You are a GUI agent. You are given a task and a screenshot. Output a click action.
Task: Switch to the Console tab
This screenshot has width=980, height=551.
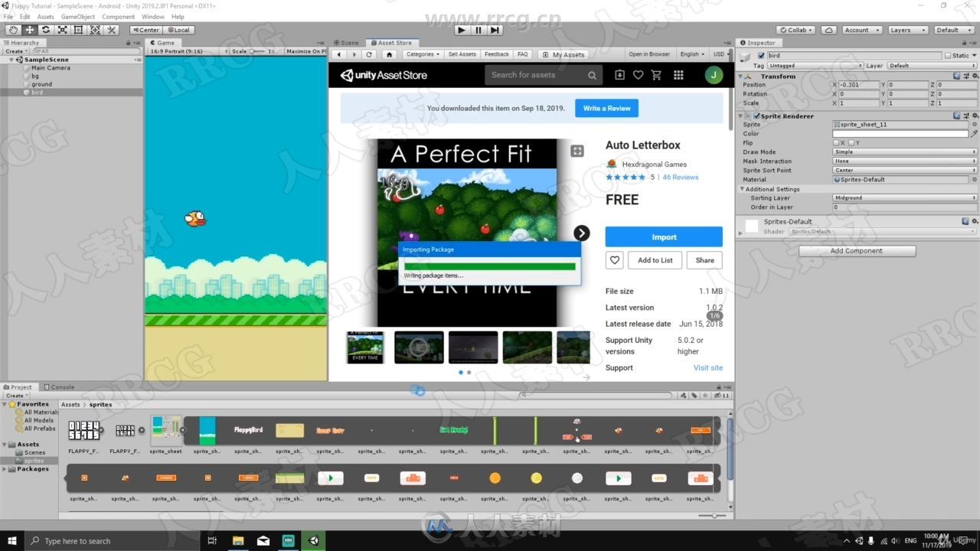click(60, 387)
